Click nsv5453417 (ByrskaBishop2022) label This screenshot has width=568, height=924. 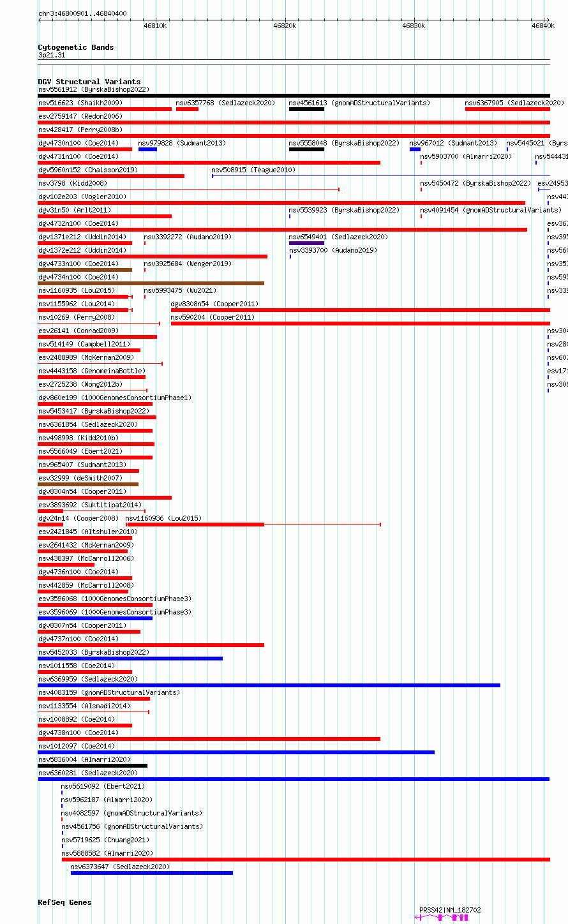click(x=93, y=411)
